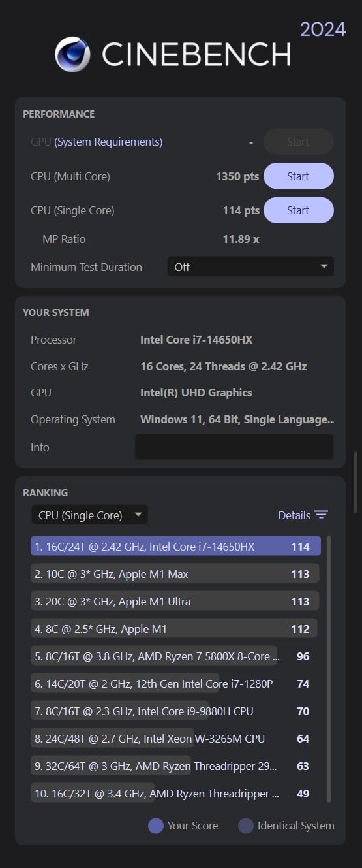Start the CPU Multi Core test
The height and width of the screenshot is (868, 362).
[x=298, y=176]
